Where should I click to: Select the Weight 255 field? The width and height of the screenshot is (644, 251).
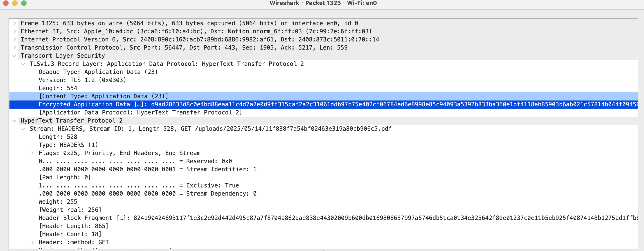(x=324, y=202)
